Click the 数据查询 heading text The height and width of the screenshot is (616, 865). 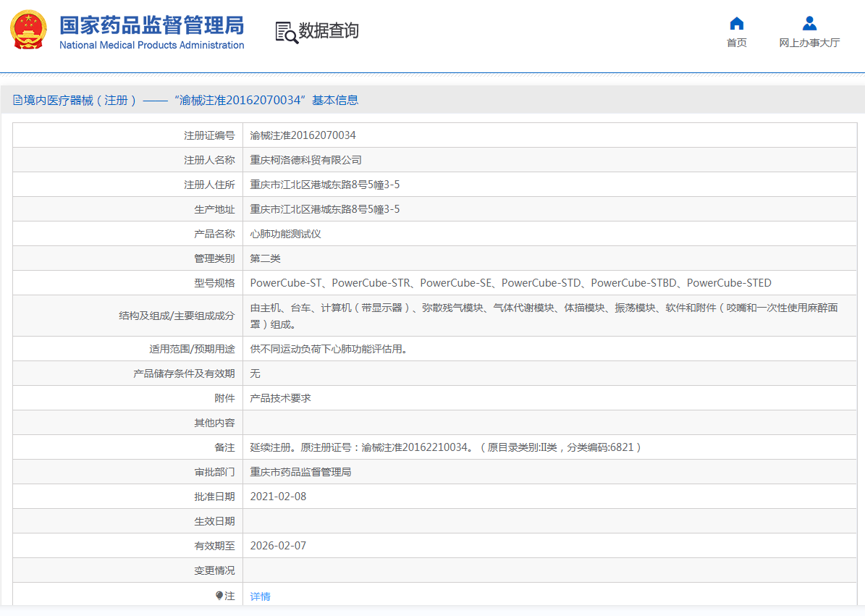pyautogui.click(x=329, y=30)
